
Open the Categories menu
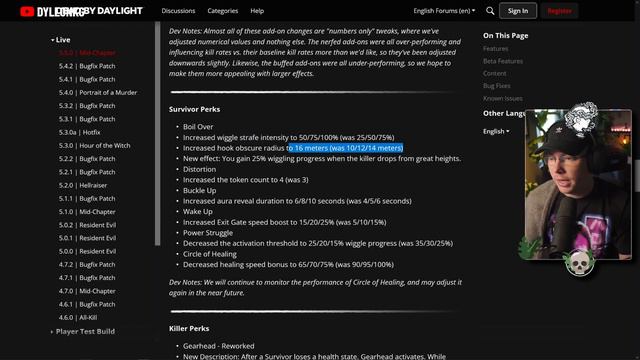tap(222, 11)
